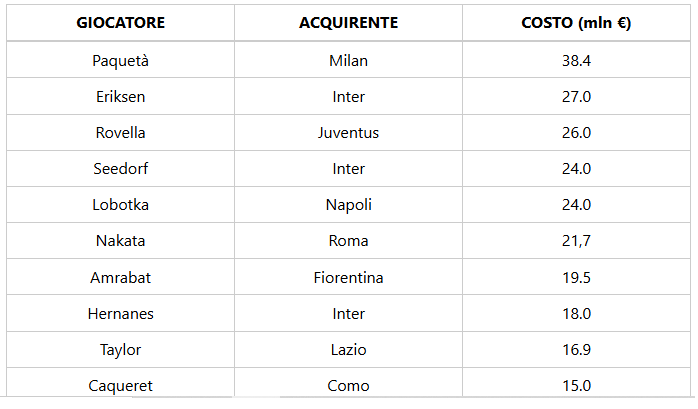The height and width of the screenshot is (409, 698).
Task: Click the Juventus buyer cell
Action: [348, 133]
